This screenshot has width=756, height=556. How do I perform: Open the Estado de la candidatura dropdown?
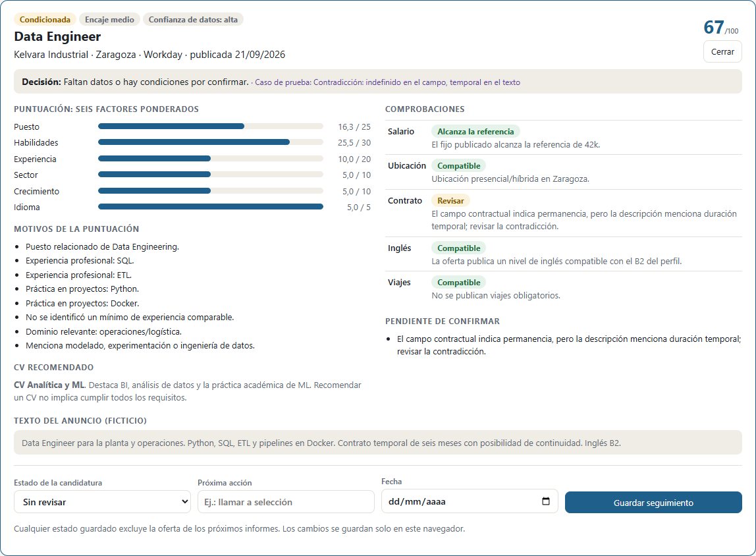pyautogui.click(x=102, y=502)
